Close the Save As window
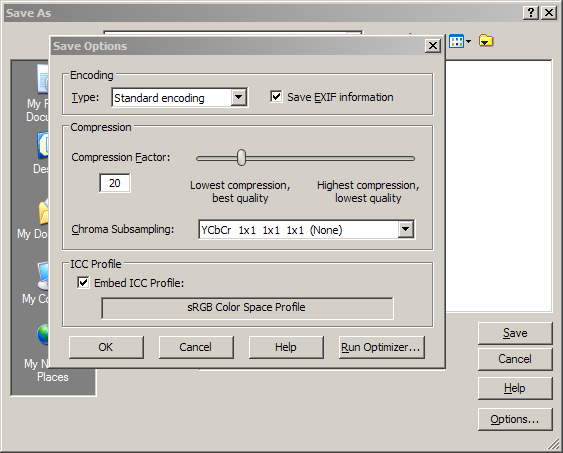Image resolution: width=563 pixels, height=453 pixels. tap(549, 13)
